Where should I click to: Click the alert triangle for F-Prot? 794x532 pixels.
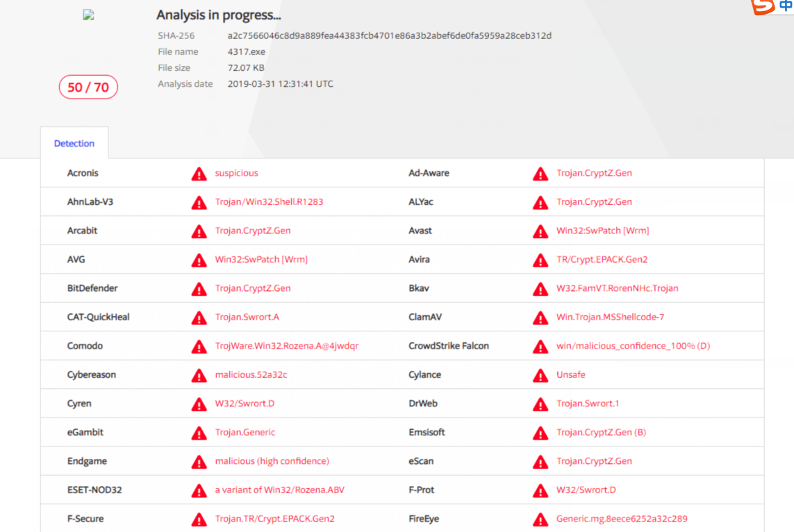tap(540, 491)
